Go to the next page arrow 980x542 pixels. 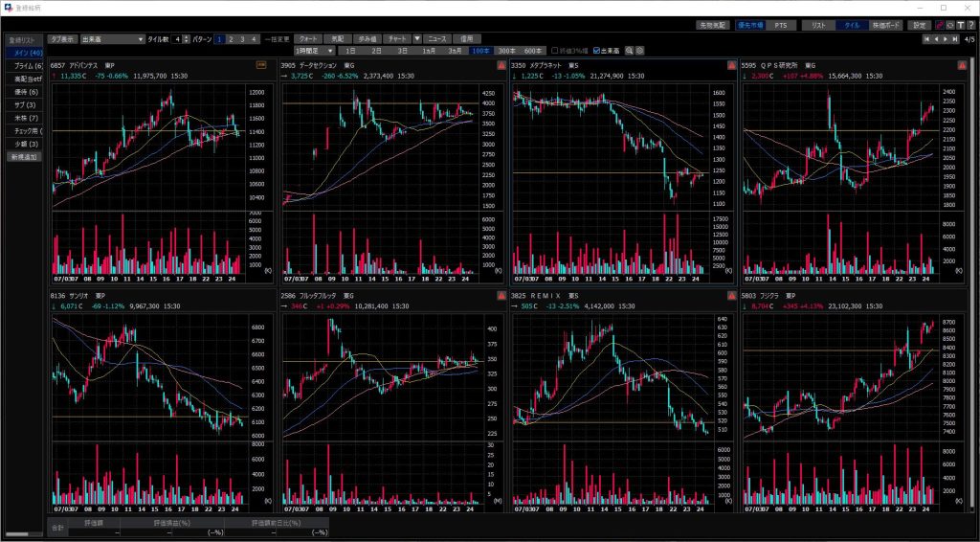click(947, 39)
